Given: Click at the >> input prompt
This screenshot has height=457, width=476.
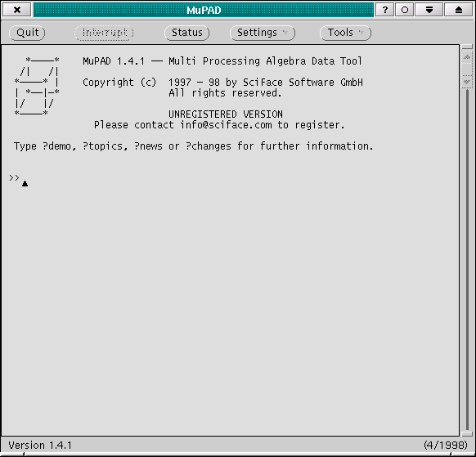Looking at the screenshot, I should tap(14, 178).
